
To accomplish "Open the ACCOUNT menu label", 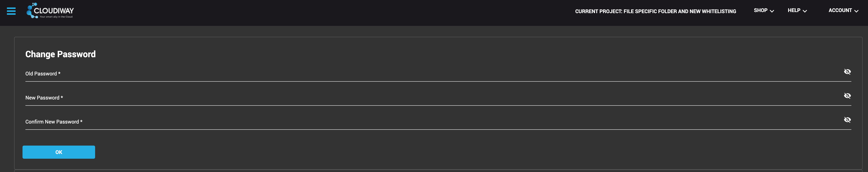I will click(840, 10).
